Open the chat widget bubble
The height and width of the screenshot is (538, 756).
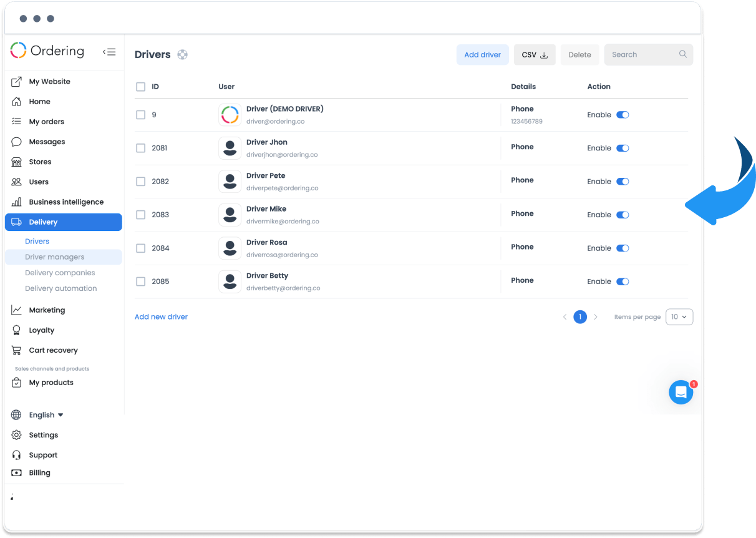[x=681, y=392]
